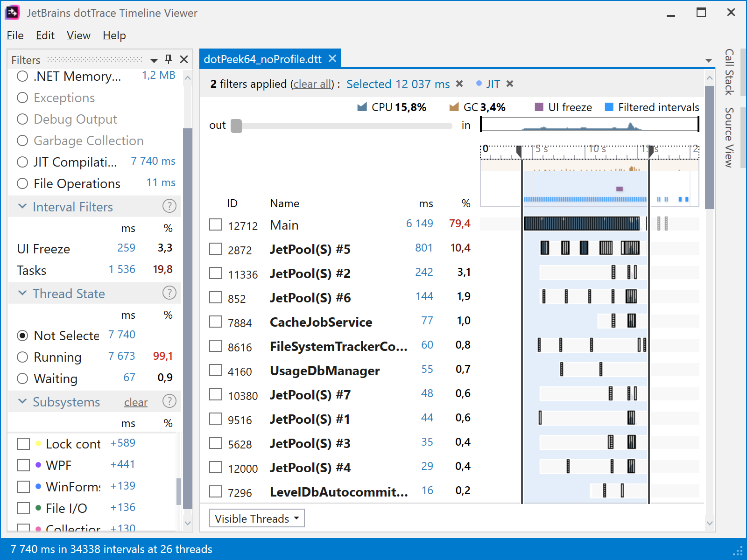Click the left selection marker on timeline
This screenshot has height=560, width=747.
[x=519, y=152]
